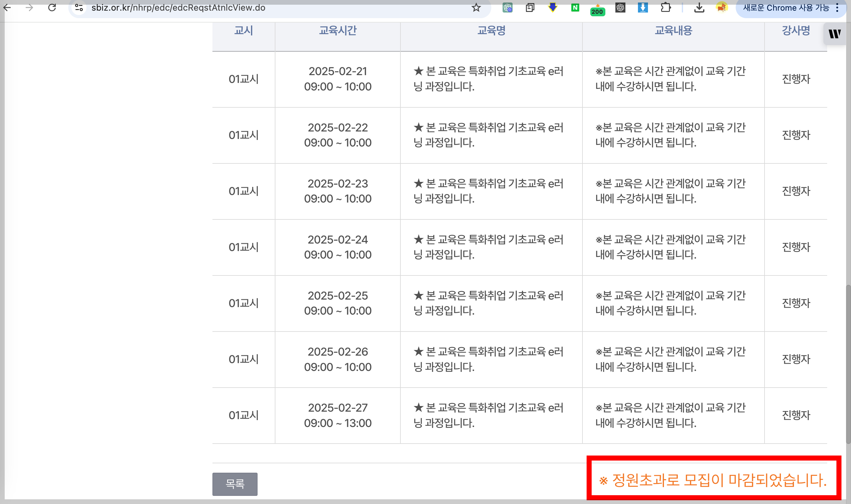The width and height of the screenshot is (851, 504).
Task: Open Chrome downloads tray icon
Action: (x=699, y=8)
